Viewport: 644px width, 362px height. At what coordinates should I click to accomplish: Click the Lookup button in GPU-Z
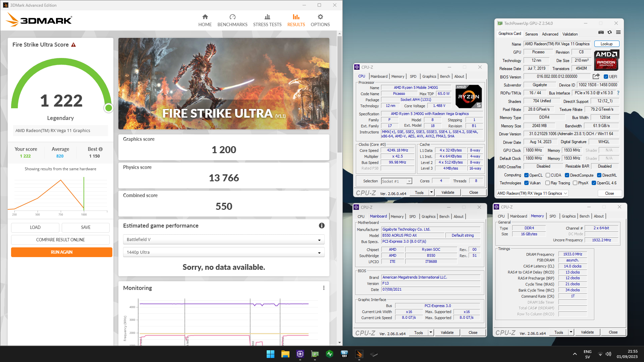coord(606,44)
